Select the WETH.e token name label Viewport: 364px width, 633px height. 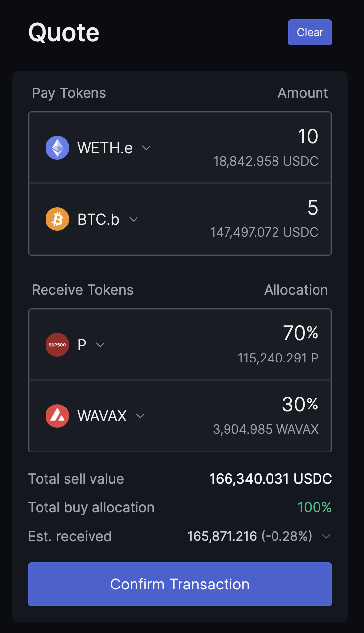(105, 148)
